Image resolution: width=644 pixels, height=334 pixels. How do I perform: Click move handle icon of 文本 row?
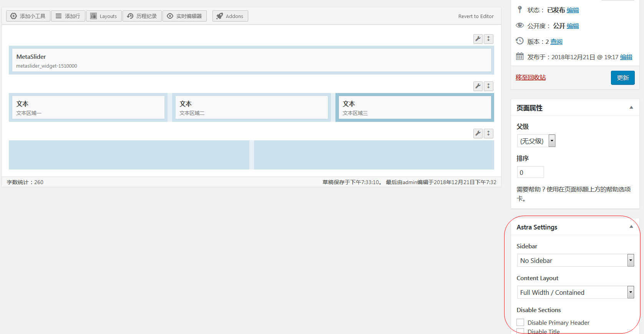[x=488, y=86]
